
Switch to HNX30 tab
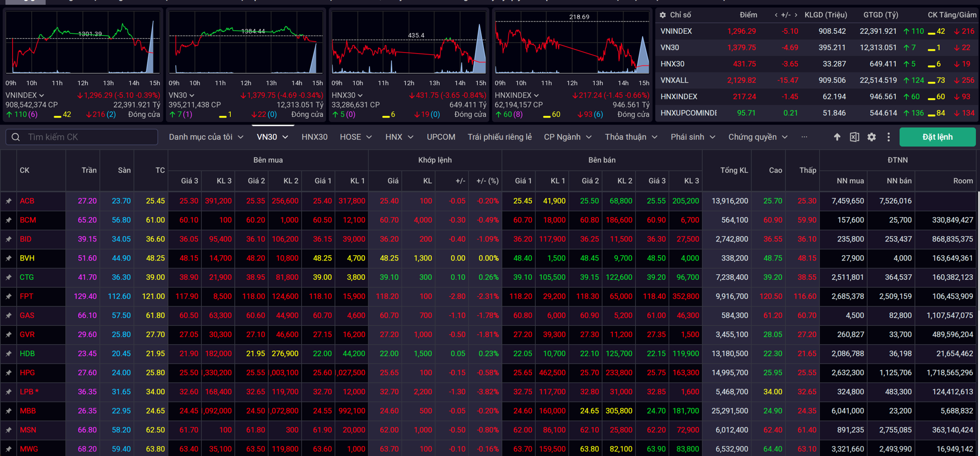tap(314, 137)
